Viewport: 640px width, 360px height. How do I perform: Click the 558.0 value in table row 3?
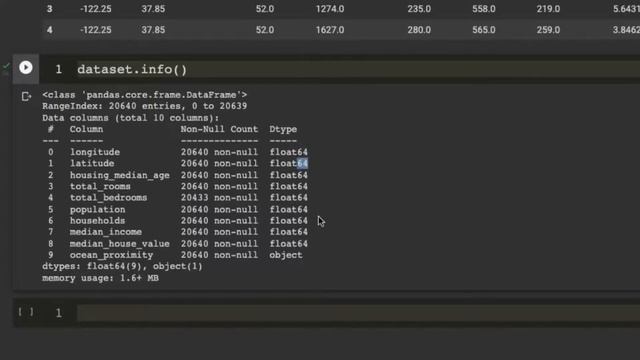(484, 9)
